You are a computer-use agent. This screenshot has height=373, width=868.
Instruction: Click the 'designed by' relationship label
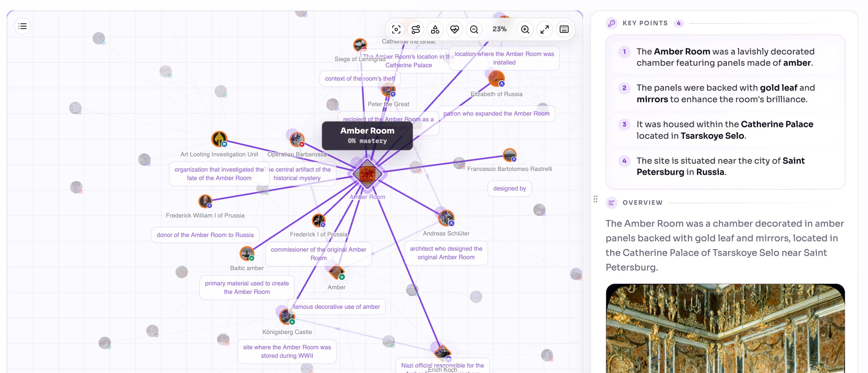[x=509, y=188]
